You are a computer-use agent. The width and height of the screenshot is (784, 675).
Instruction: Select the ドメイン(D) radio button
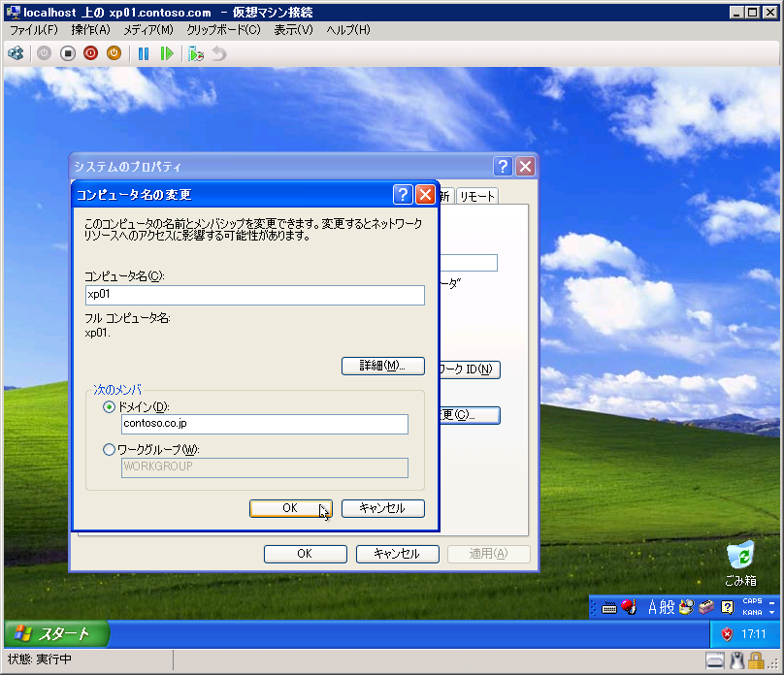[x=109, y=407]
